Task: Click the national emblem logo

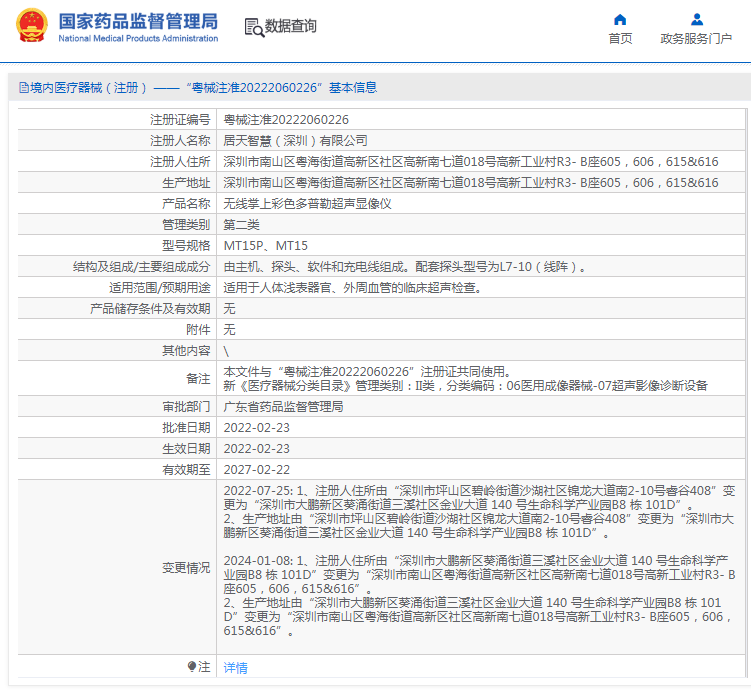Action: (32, 26)
